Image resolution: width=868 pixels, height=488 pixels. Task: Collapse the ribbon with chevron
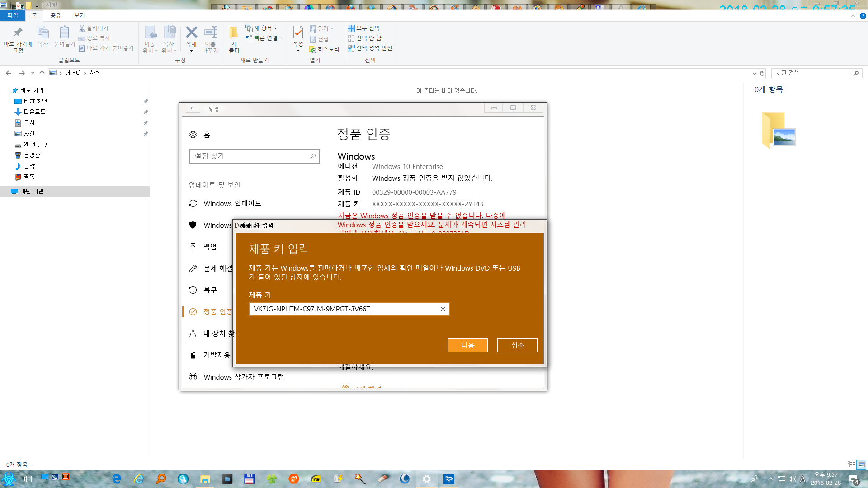pos(853,16)
